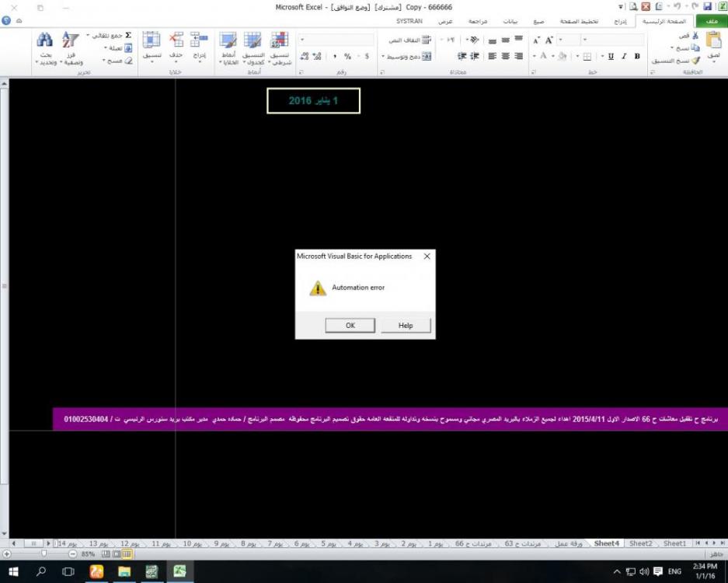
Task: Click the Cut scissors icon
Action: [x=695, y=35]
